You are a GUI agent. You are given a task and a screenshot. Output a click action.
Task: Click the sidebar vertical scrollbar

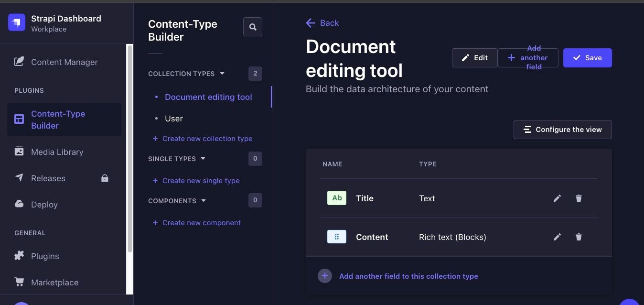point(129,148)
